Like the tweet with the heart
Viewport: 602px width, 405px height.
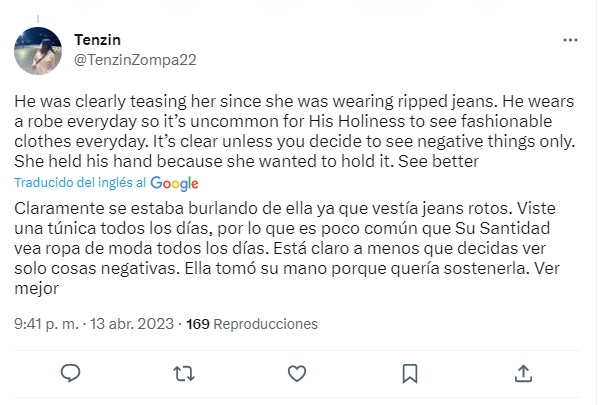pos(297,373)
